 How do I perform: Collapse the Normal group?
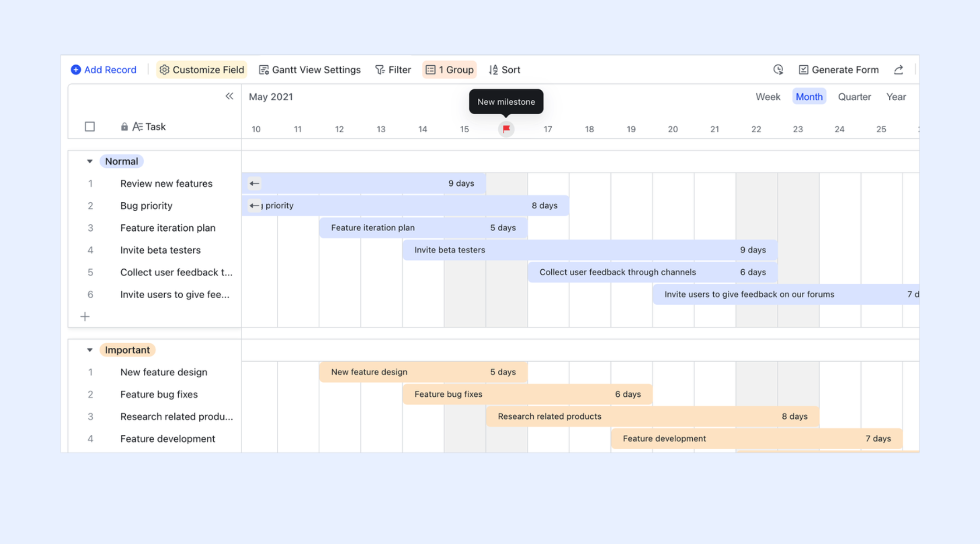click(90, 161)
